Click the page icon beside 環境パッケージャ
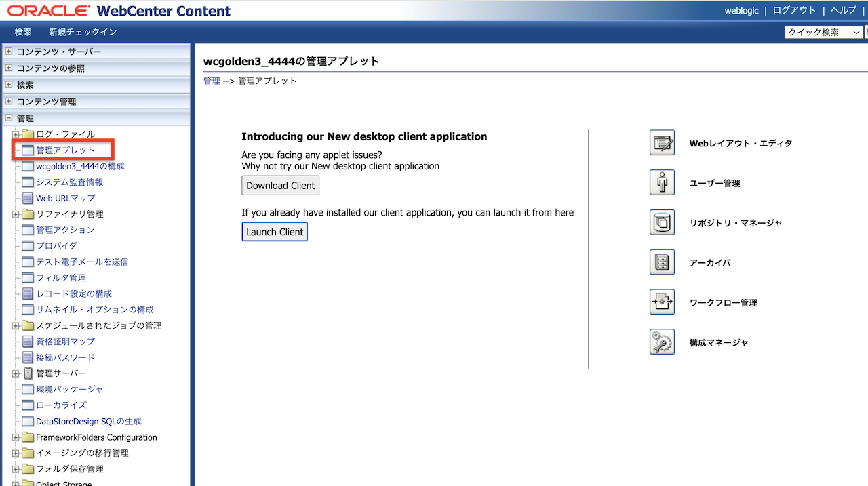Image resolution: width=868 pixels, height=486 pixels. click(x=28, y=389)
